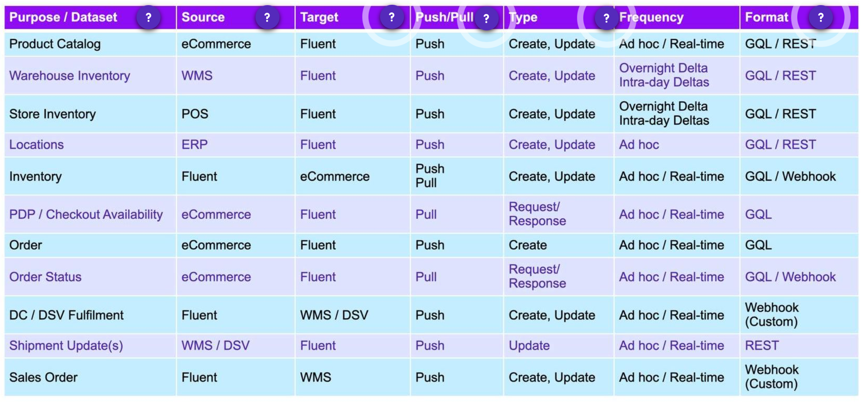The width and height of the screenshot is (868, 402).
Task: Open the Format column help icon
Action: pyautogui.click(x=820, y=18)
